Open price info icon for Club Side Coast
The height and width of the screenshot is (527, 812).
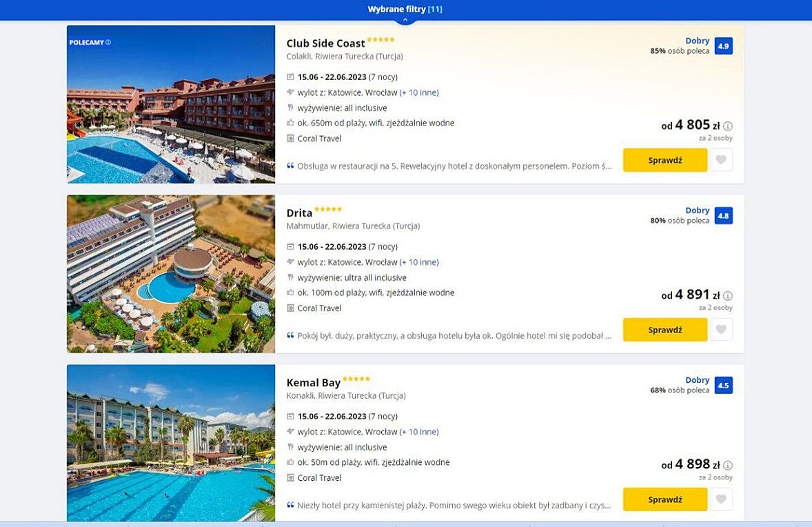point(728,126)
